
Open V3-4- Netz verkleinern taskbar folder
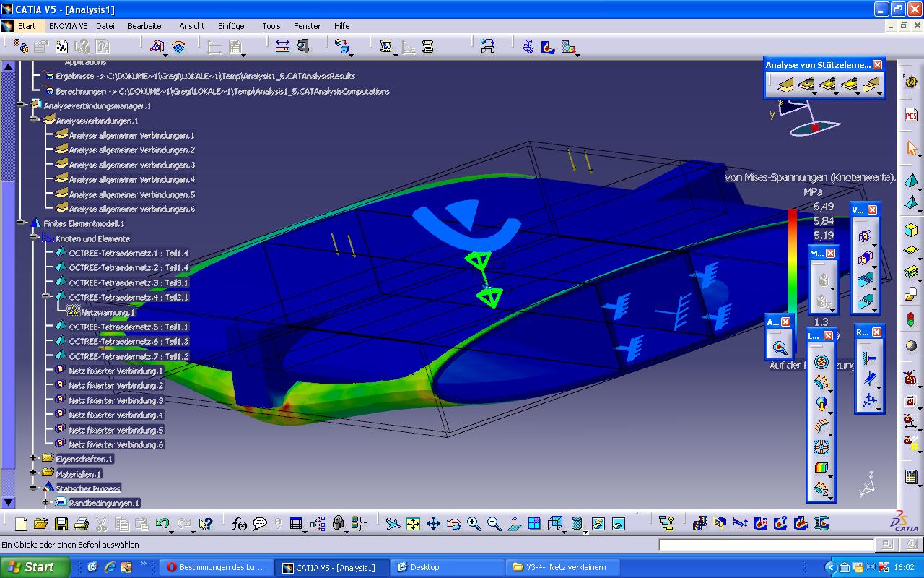point(563,567)
